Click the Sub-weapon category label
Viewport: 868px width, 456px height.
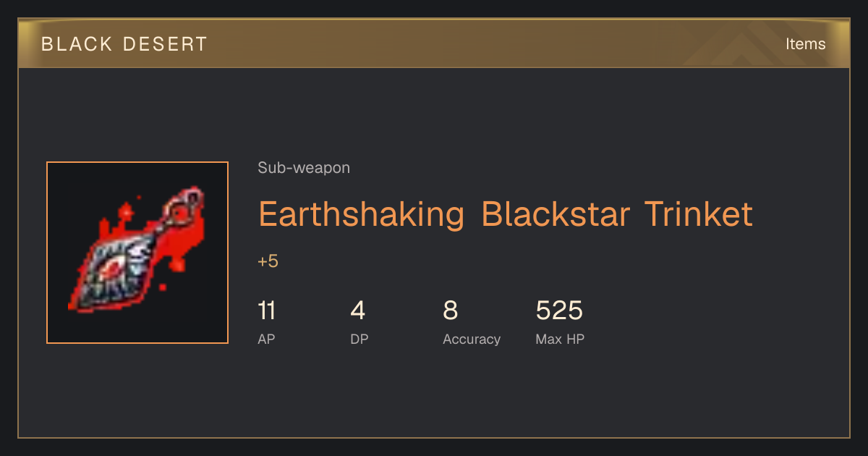[x=304, y=168]
